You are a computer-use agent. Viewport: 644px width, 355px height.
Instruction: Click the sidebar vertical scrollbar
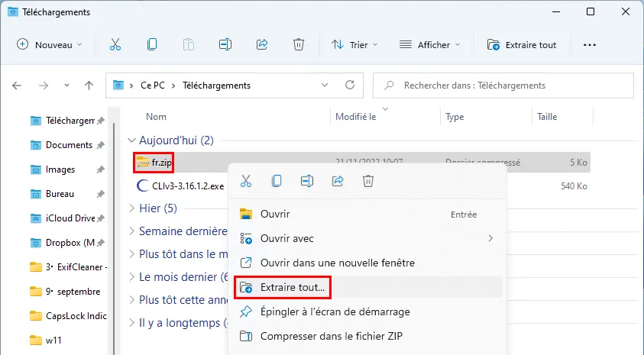(x=114, y=238)
